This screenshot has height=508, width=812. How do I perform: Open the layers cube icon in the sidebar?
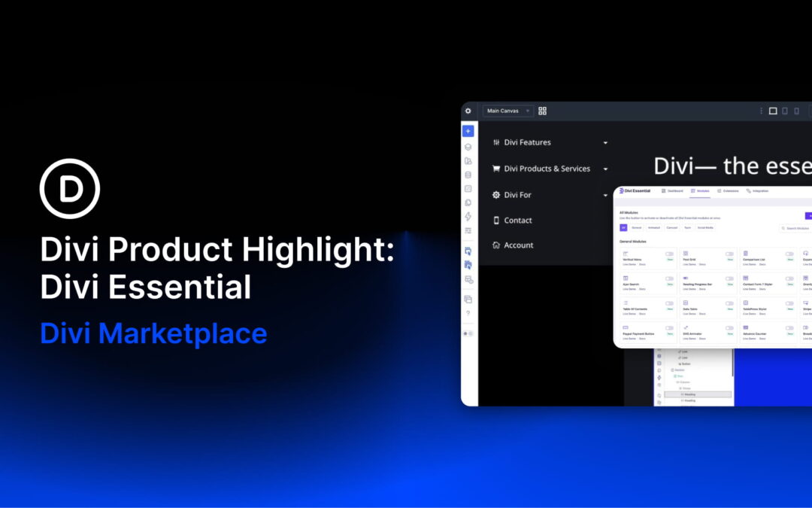(x=468, y=148)
